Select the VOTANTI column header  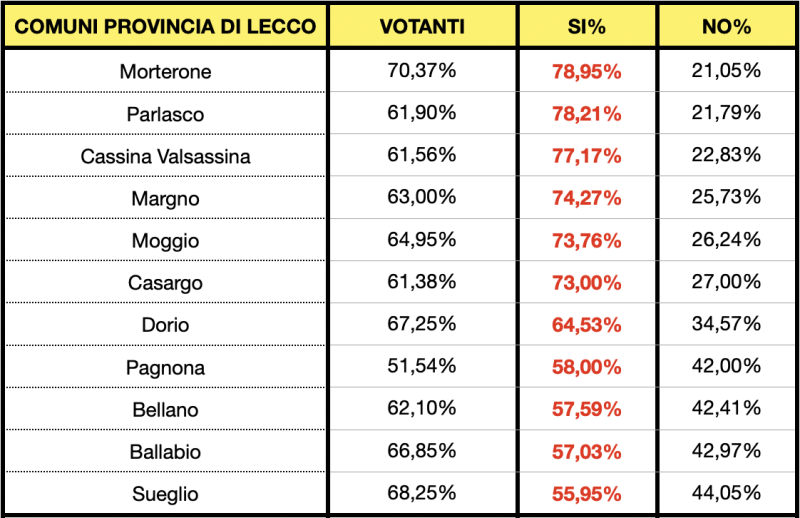(422, 26)
